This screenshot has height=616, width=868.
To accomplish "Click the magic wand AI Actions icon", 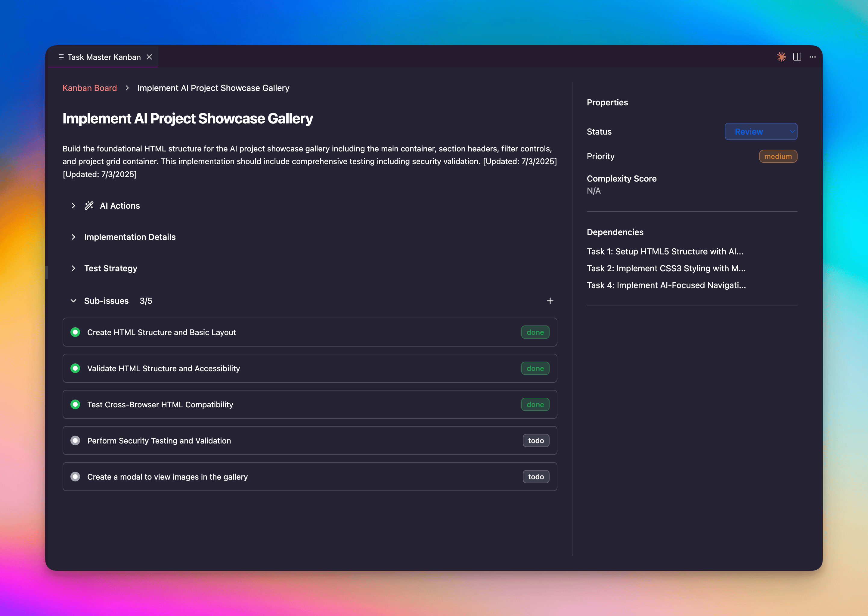I will [x=89, y=206].
